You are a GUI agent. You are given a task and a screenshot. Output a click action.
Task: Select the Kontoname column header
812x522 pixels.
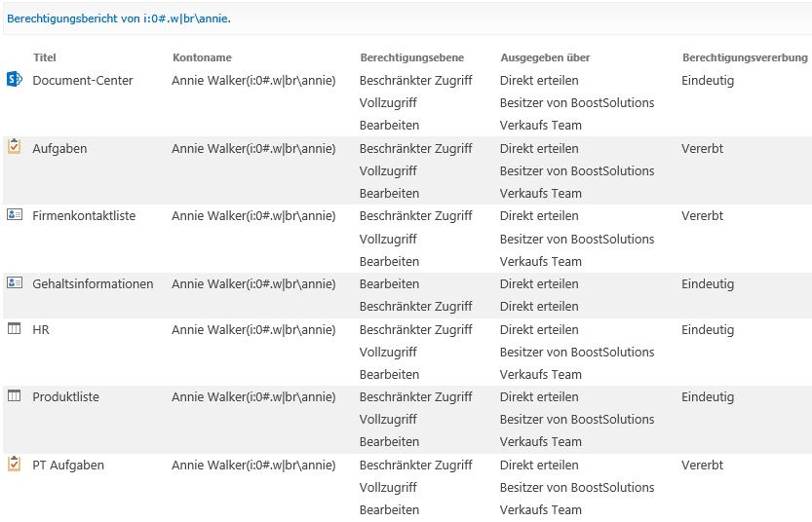202,57
